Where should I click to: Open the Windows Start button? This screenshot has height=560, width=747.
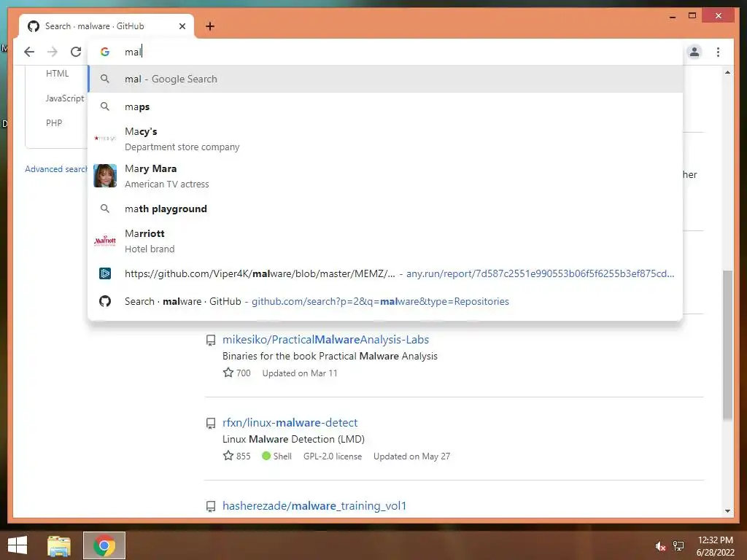(18, 545)
